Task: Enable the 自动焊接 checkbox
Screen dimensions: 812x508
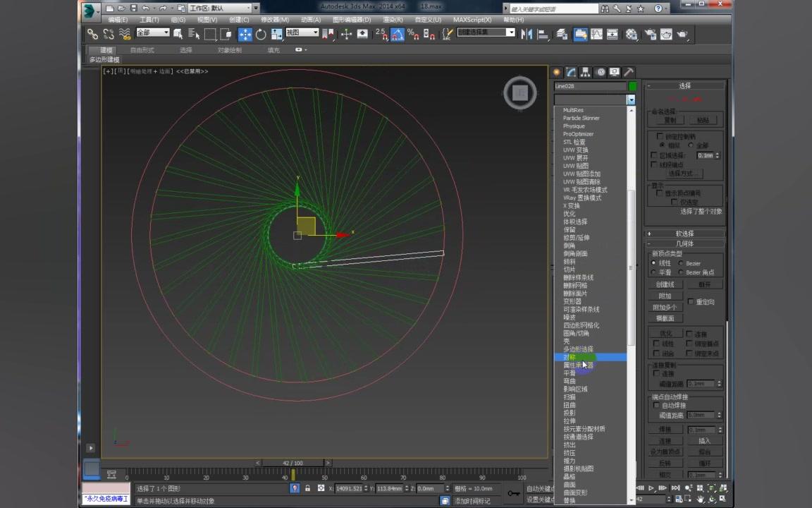Action: [656, 406]
